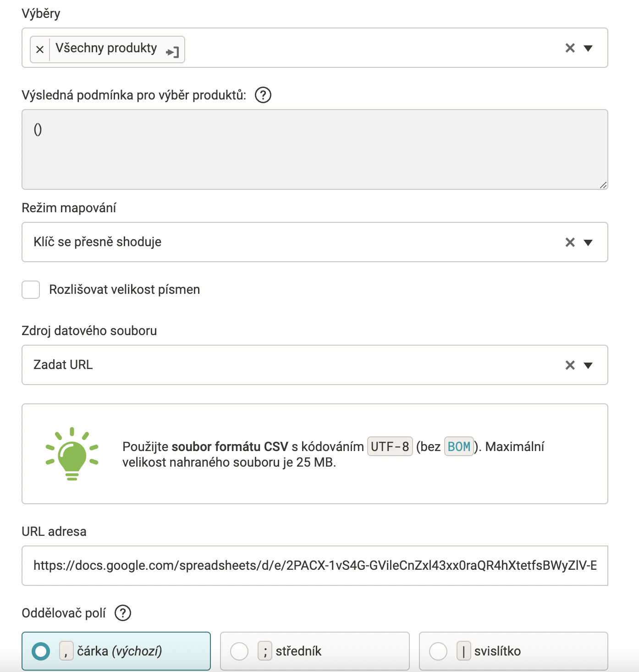Show help for Oddělovač polí
The image size is (639, 672).
click(123, 613)
